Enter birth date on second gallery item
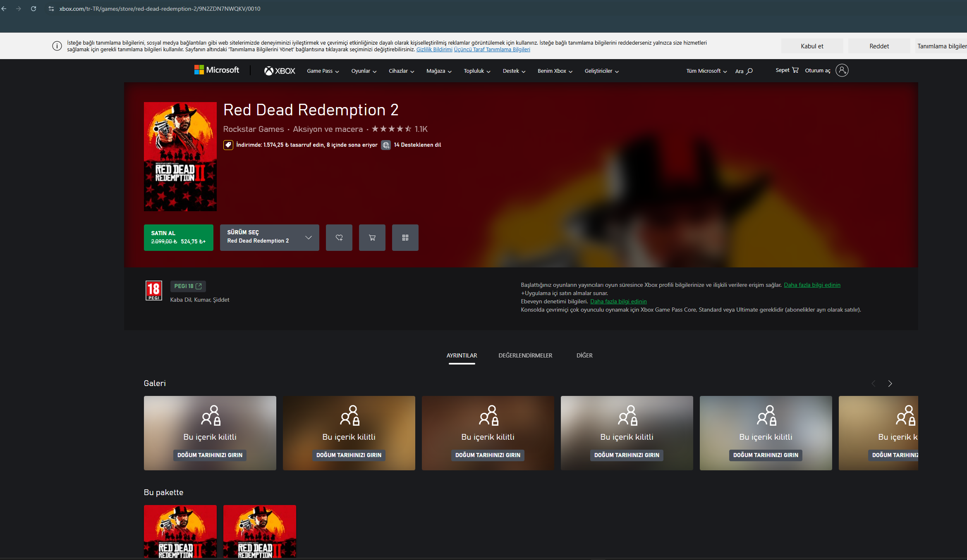This screenshot has width=967, height=560. click(349, 455)
